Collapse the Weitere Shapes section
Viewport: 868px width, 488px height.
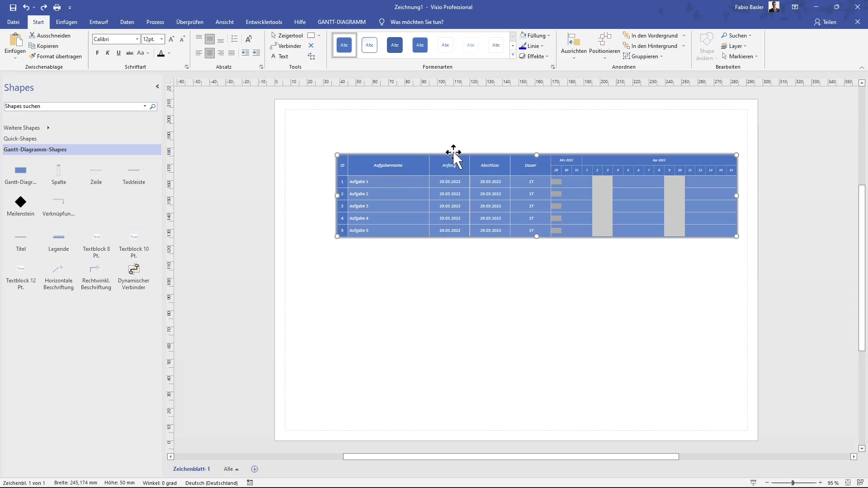pyautogui.click(x=48, y=128)
